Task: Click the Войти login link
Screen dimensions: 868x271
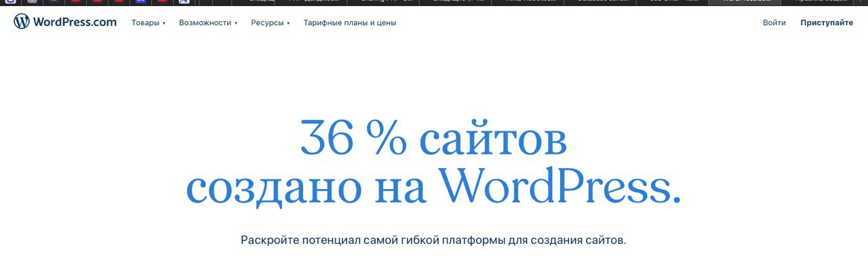Action: (774, 22)
